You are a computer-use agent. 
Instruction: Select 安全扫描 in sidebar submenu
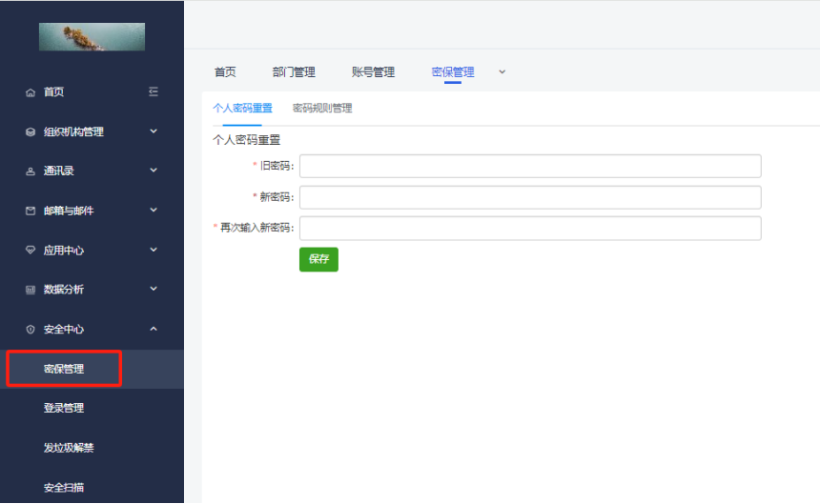64,488
